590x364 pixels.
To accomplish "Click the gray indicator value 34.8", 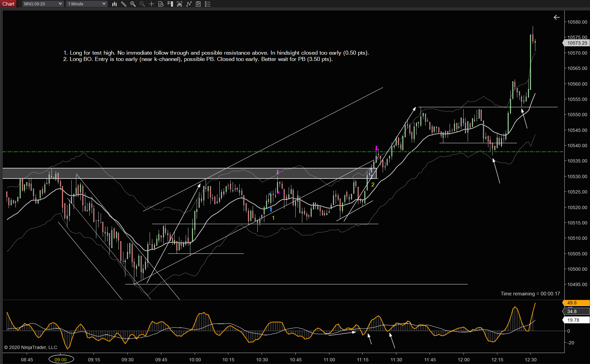I will click(x=577, y=311).
